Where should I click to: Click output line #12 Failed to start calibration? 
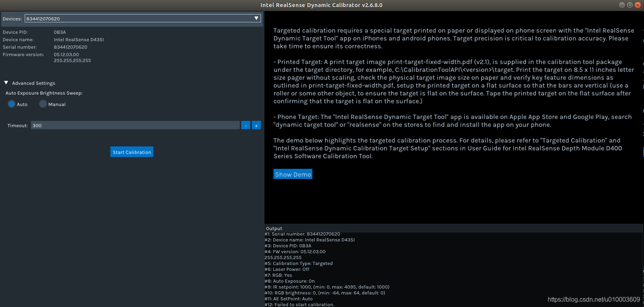(299, 305)
